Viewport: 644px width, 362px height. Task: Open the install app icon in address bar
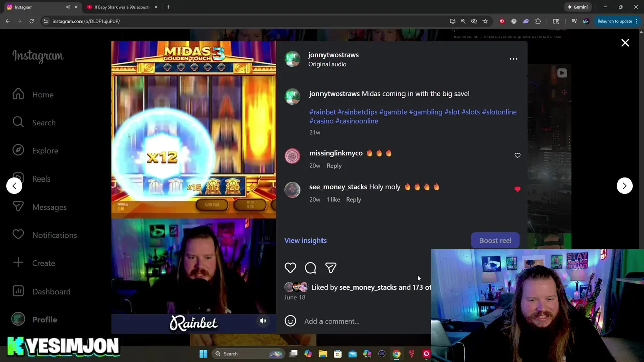[452, 21]
